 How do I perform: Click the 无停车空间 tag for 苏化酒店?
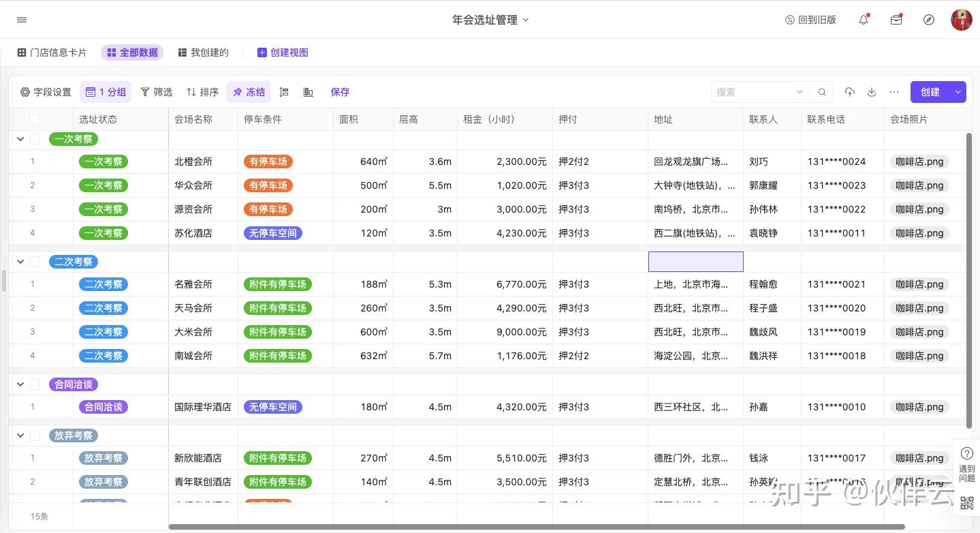pos(273,233)
